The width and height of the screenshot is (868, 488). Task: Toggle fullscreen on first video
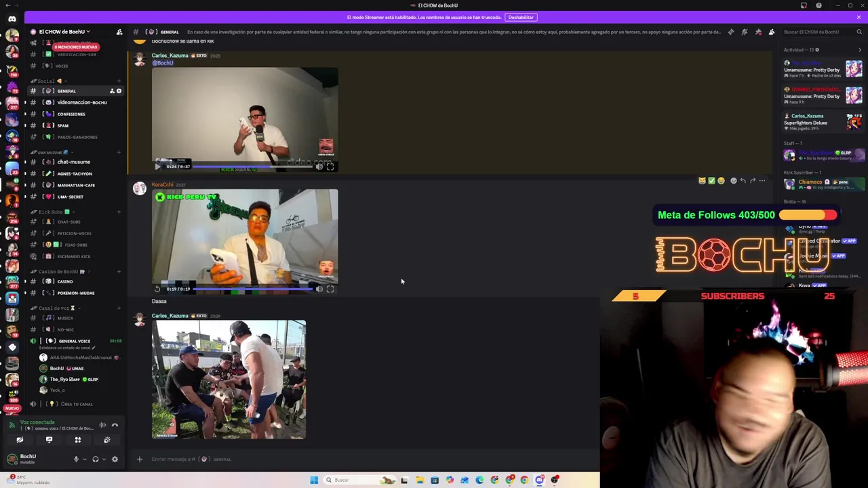[330, 167]
